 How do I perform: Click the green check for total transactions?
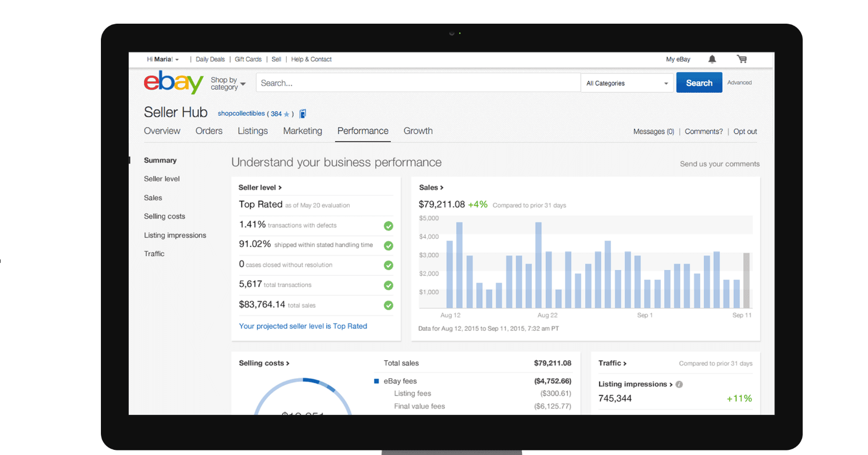(x=389, y=285)
